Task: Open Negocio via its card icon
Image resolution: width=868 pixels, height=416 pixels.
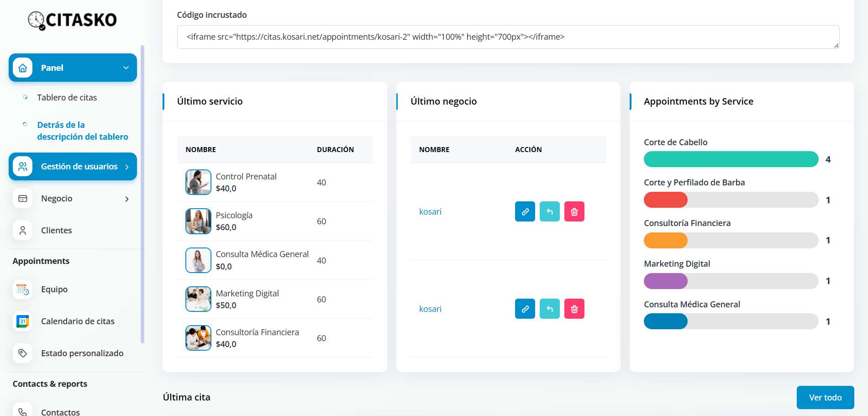Action: pyautogui.click(x=22, y=198)
